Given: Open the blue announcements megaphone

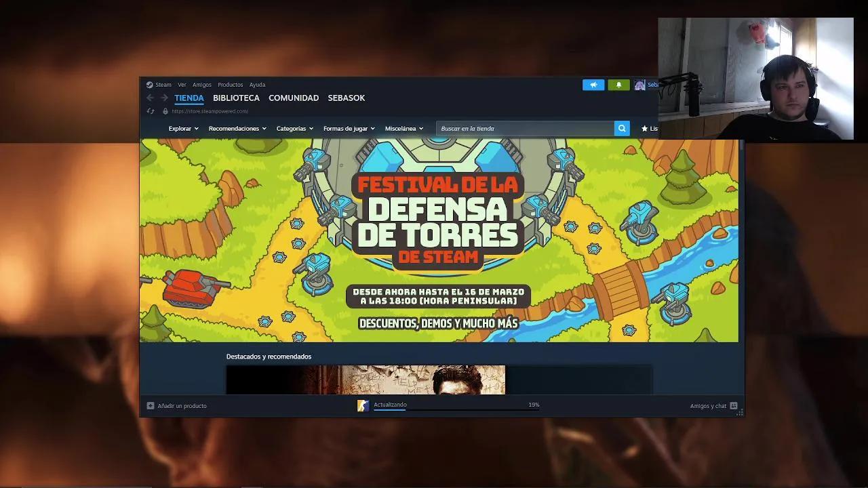Looking at the screenshot, I should (593, 85).
